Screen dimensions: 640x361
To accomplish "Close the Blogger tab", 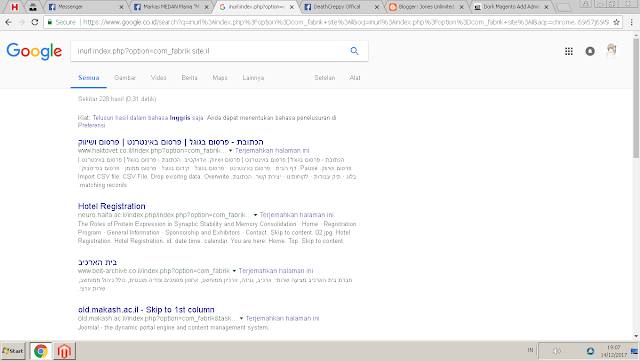I will (461, 7).
